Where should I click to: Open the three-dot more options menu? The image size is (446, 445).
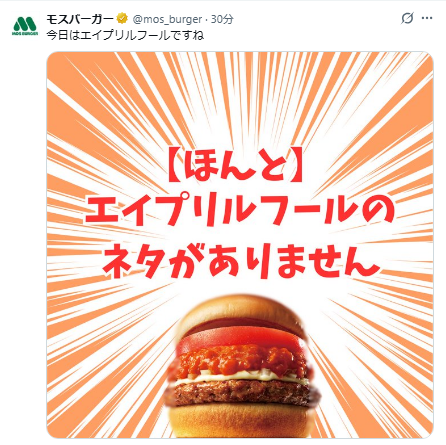point(427,18)
